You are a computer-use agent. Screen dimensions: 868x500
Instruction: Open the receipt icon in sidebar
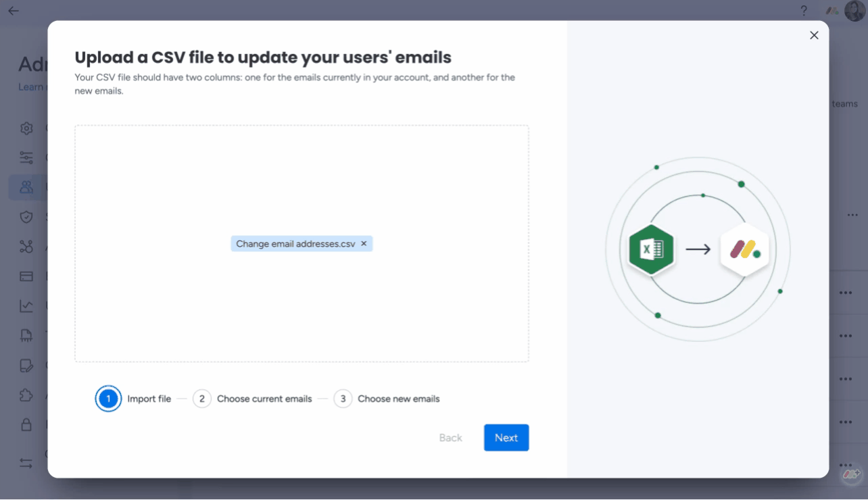pos(26,336)
